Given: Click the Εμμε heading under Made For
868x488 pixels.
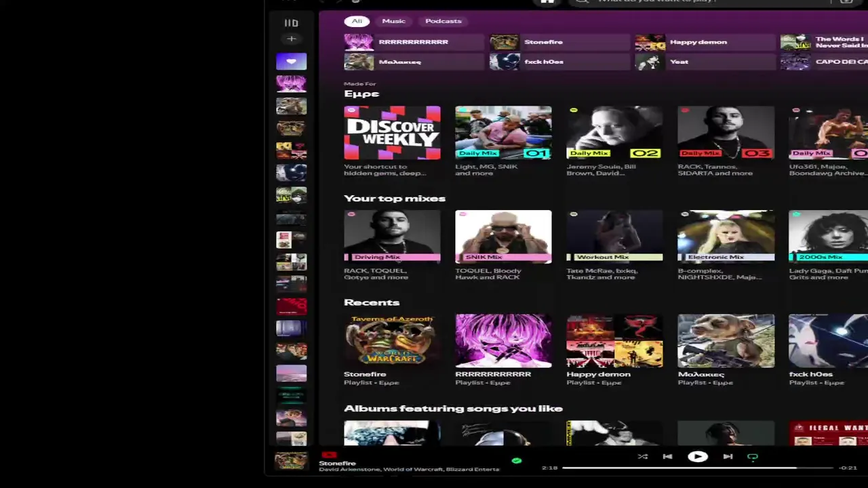Looking at the screenshot, I should pyautogui.click(x=361, y=94).
